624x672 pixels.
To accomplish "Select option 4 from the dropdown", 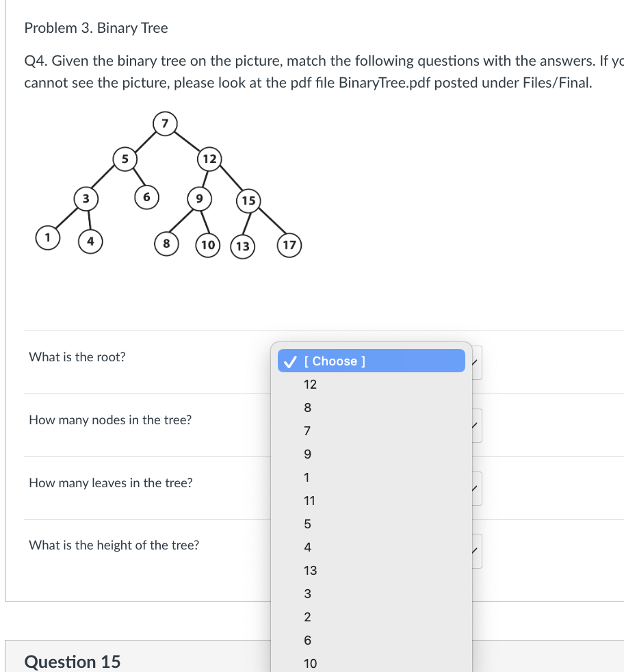I will 371,547.
